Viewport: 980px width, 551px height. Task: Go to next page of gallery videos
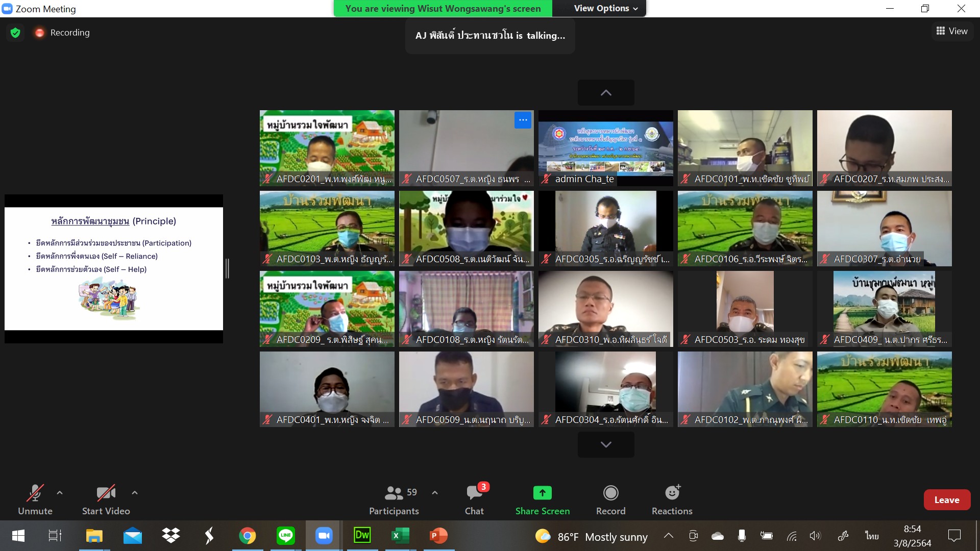coord(606,444)
